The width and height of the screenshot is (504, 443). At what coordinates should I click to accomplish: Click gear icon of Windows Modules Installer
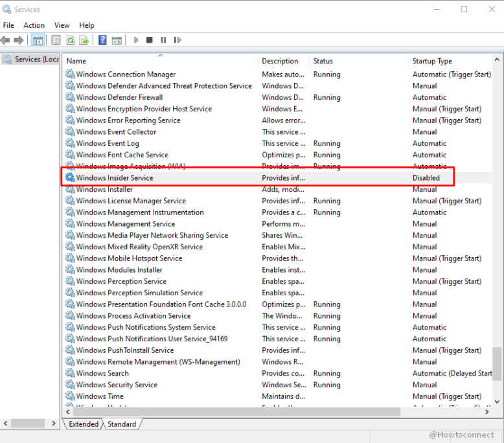[70, 269]
